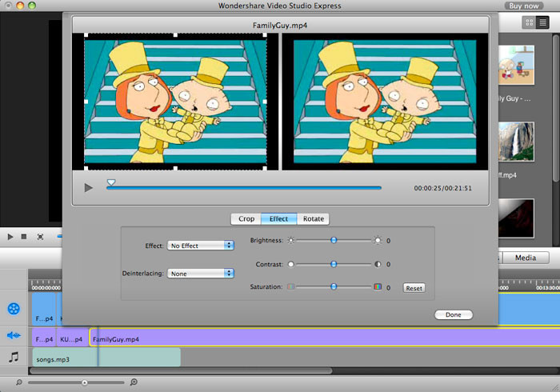Select the FamilyGuy.mp4 clip on the timeline

point(324,338)
